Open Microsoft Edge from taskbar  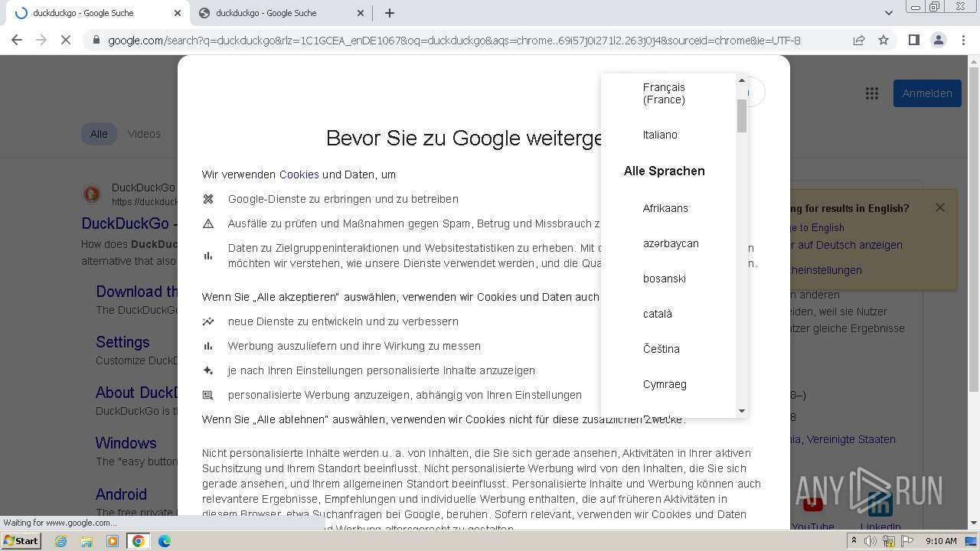[x=164, y=541]
